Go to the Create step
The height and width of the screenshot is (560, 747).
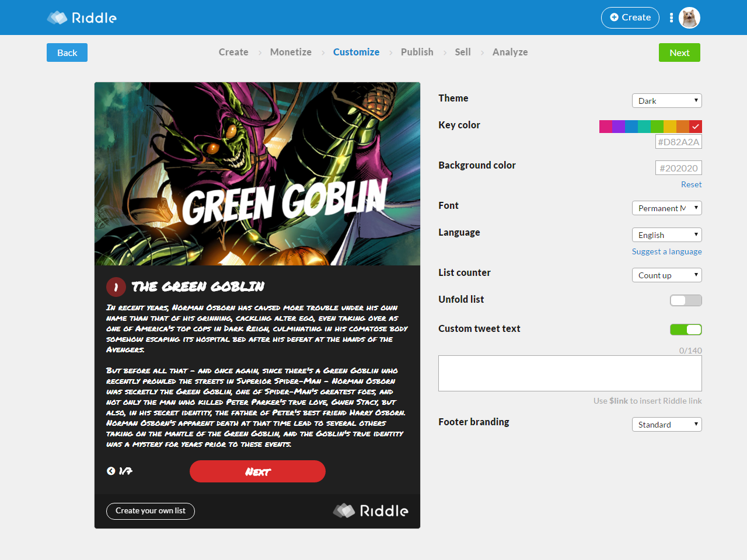pos(233,52)
